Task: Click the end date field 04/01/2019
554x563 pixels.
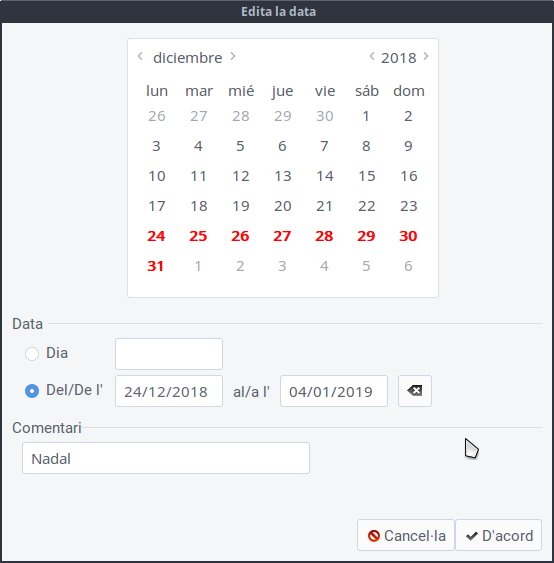Action: (334, 391)
